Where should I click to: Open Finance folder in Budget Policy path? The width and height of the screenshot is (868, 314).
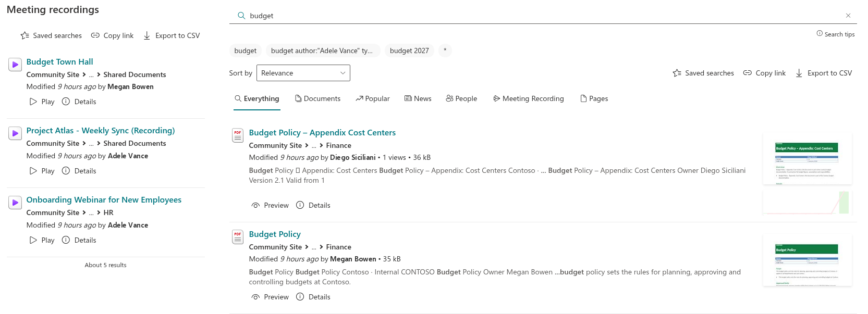339,247
